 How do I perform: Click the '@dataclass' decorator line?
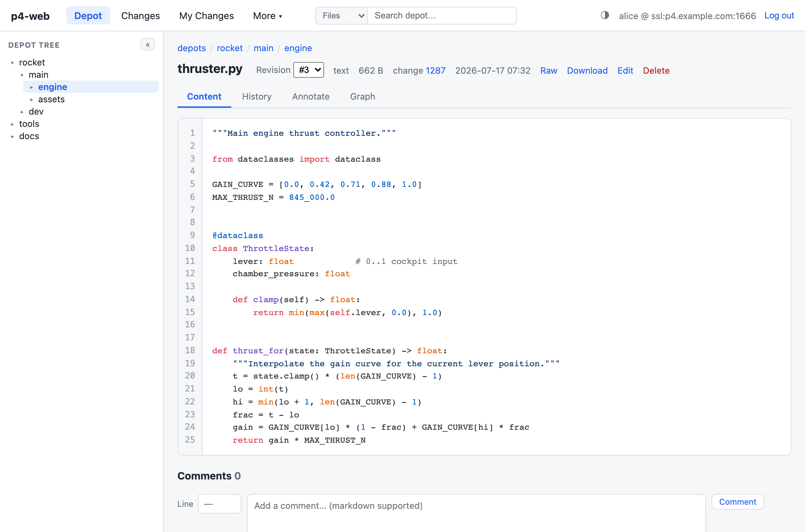coord(238,236)
